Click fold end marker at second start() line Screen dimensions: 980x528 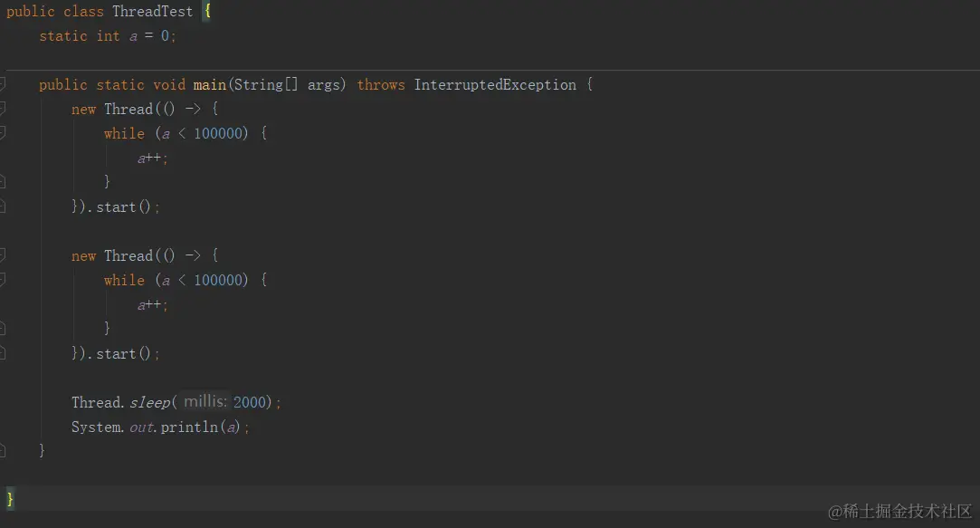3,353
